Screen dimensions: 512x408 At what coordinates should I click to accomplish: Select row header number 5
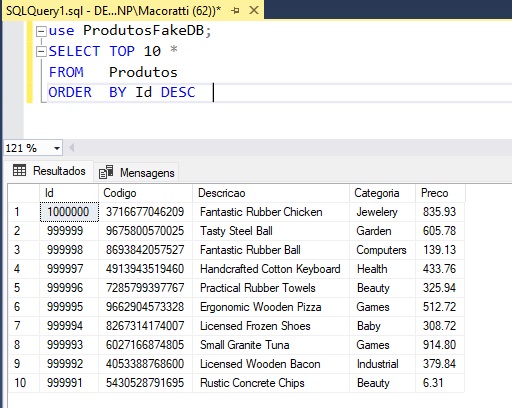click(24, 288)
